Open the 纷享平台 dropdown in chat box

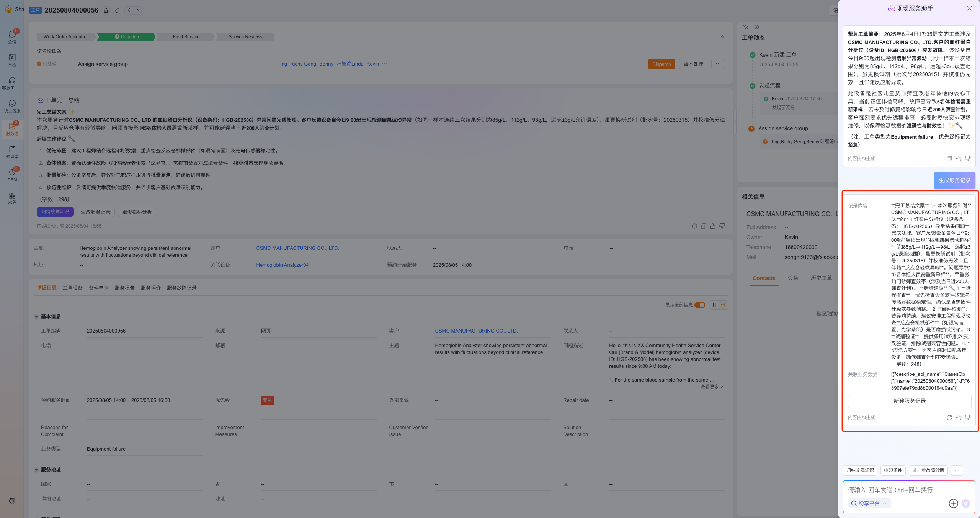pyautogui.click(x=869, y=503)
